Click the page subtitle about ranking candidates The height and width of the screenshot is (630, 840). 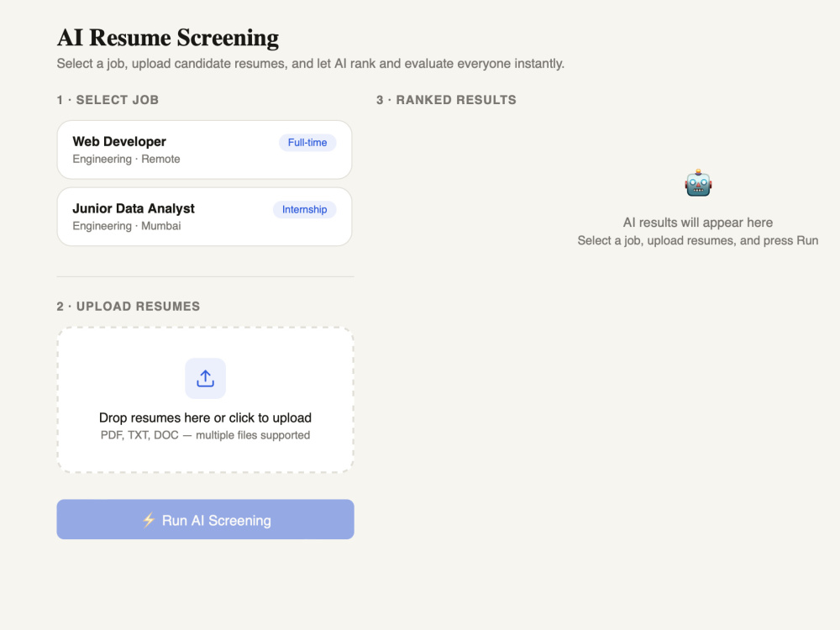point(311,64)
